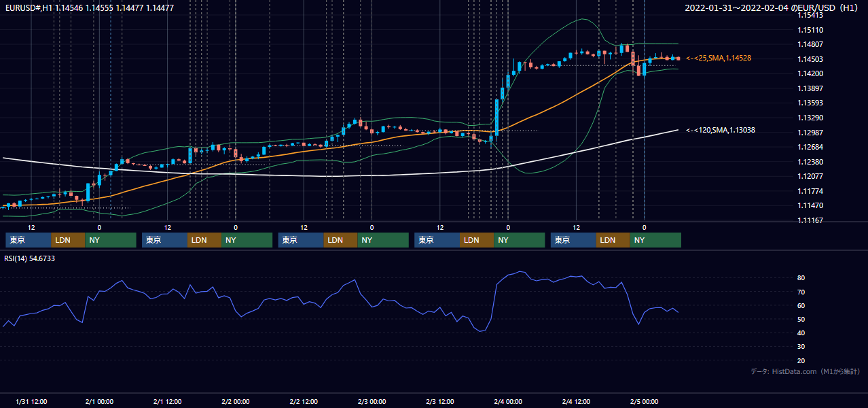This screenshot has height=408, width=868.
Task: Click the 東京 session block nearest 1/31 12:00
Action: 29,240
